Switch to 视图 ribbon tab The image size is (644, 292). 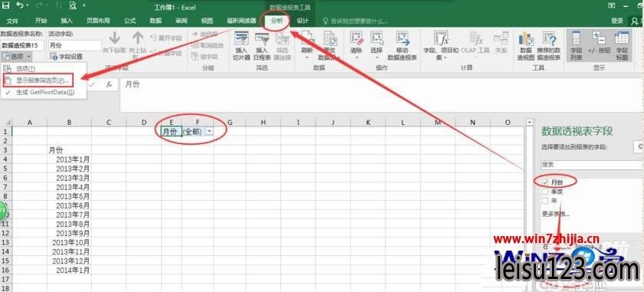pyautogui.click(x=208, y=21)
